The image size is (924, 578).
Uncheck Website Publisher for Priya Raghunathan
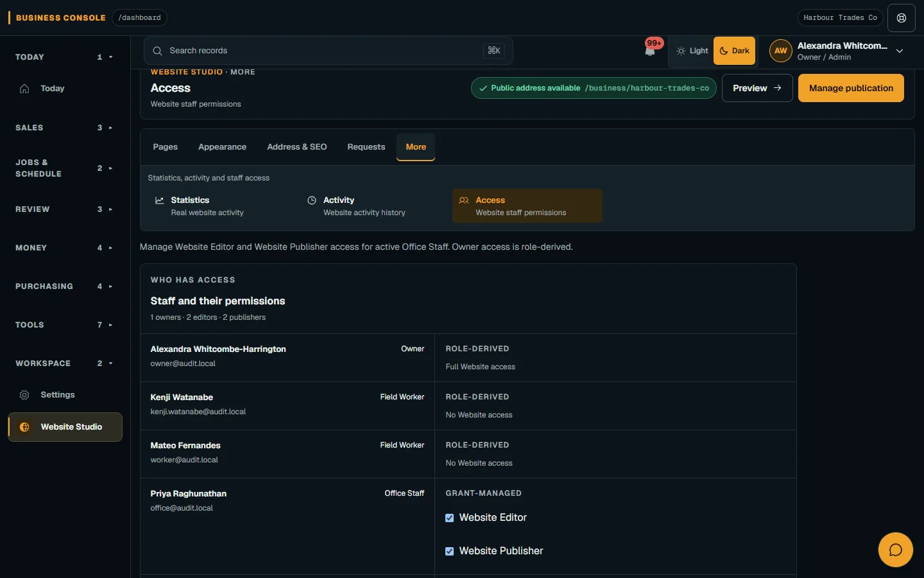[x=449, y=551]
